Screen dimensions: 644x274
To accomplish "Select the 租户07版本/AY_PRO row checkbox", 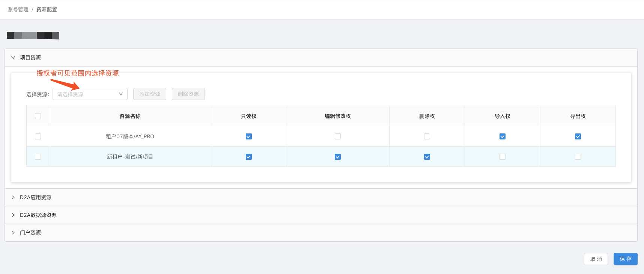I will tap(38, 136).
